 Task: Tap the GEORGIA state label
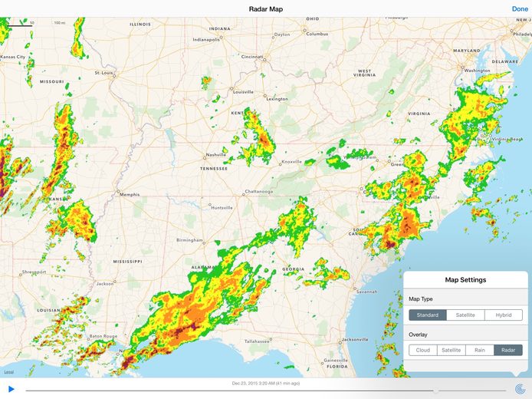pos(294,269)
